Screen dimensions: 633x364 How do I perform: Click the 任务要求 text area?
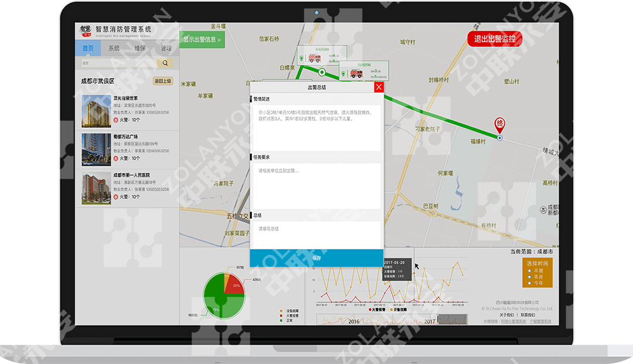click(316, 186)
